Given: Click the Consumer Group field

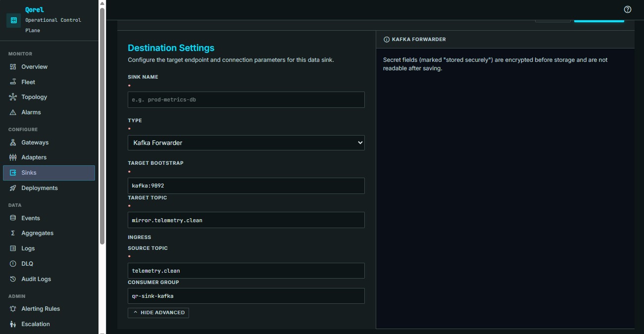Looking at the screenshot, I should tap(246, 296).
